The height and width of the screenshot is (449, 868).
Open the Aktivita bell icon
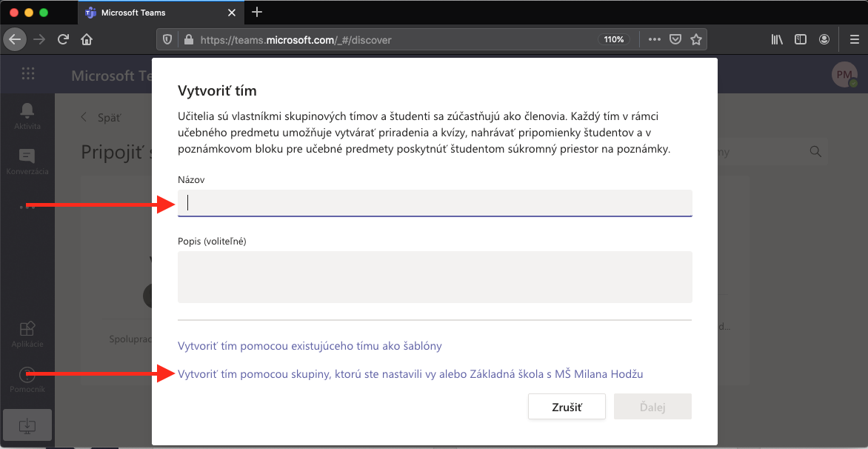(x=27, y=111)
